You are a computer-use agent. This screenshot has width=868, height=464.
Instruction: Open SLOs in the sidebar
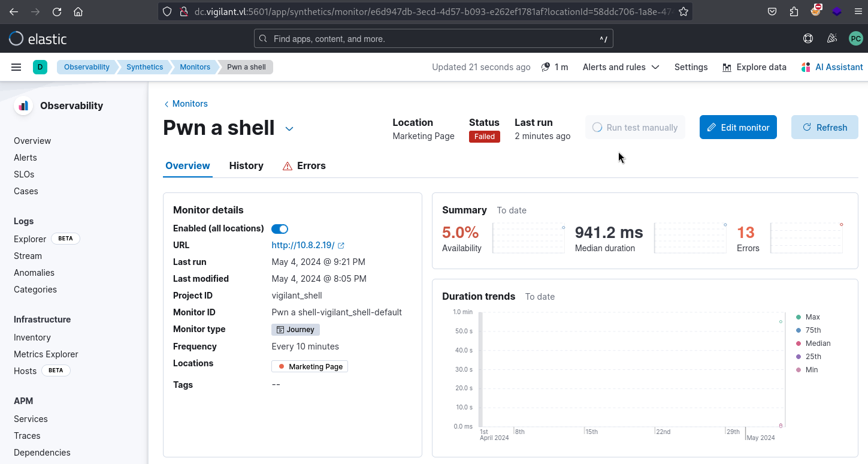click(x=24, y=174)
